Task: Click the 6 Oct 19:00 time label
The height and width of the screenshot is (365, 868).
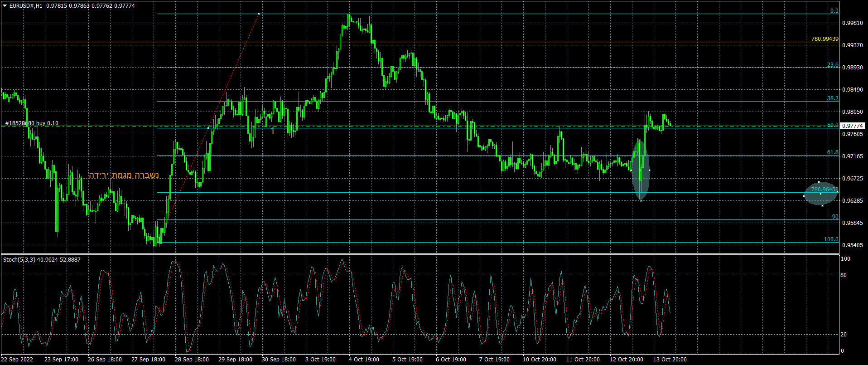Action: 451,360
